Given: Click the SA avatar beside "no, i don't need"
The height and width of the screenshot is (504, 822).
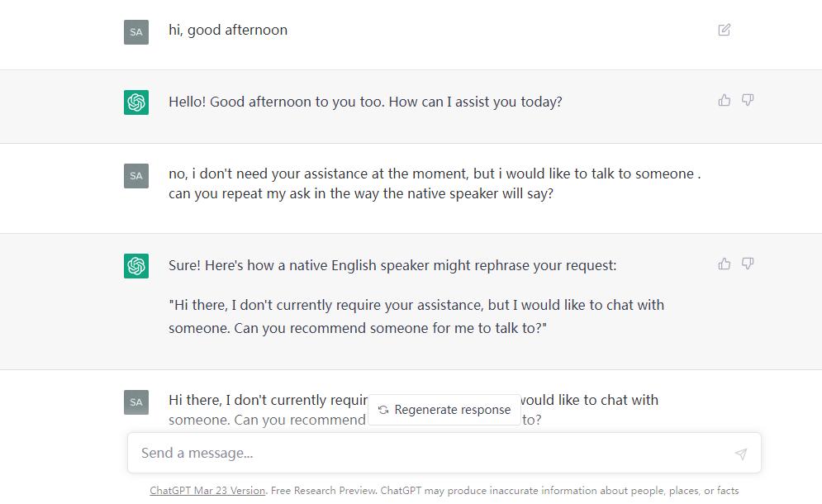Looking at the screenshot, I should (136, 176).
